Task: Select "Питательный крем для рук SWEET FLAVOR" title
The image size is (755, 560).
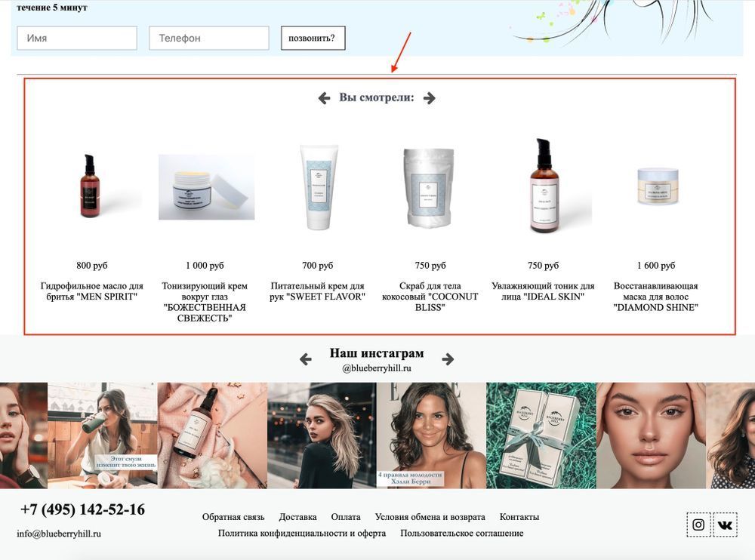Action: (317, 291)
